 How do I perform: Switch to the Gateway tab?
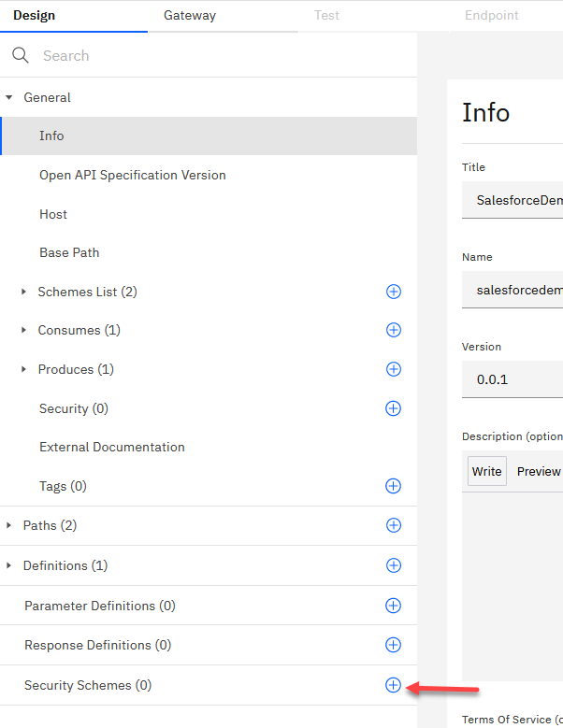190,16
